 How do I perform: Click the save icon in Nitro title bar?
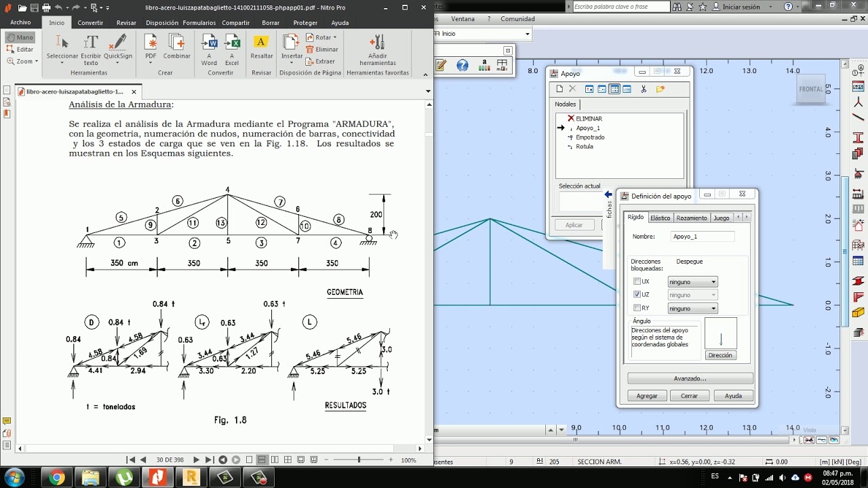34,7
